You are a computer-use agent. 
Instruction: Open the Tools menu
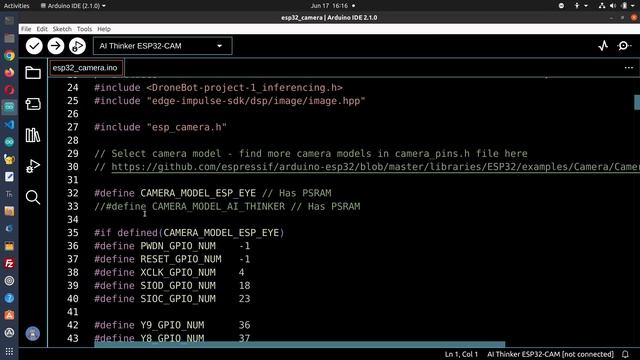coord(84,29)
